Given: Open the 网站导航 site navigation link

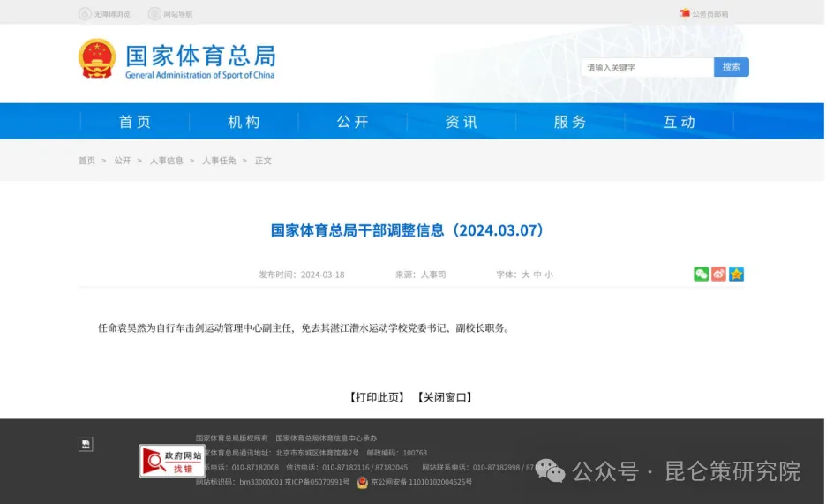Looking at the screenshot, I should (x=170, y=14).
